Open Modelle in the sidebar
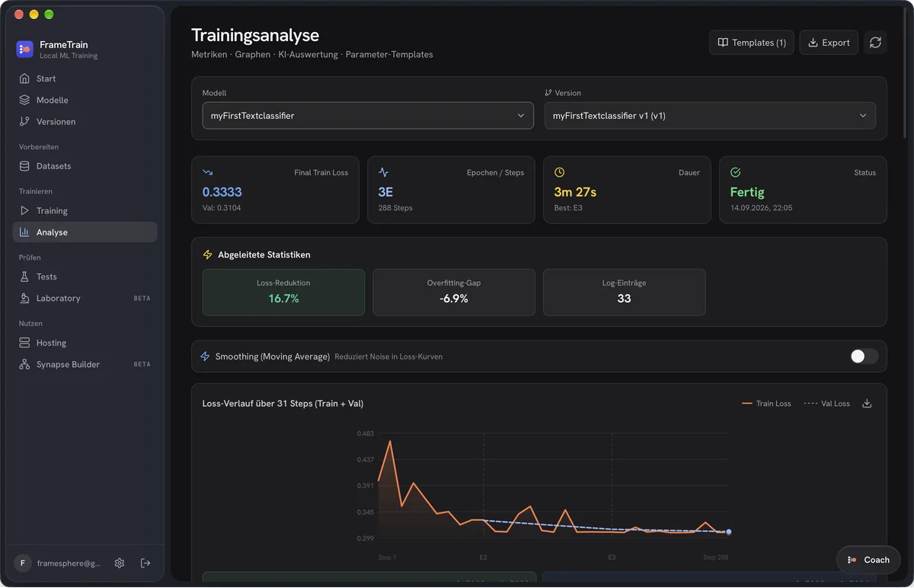This screenshot has height=588, width=914. tap(85, 100)
